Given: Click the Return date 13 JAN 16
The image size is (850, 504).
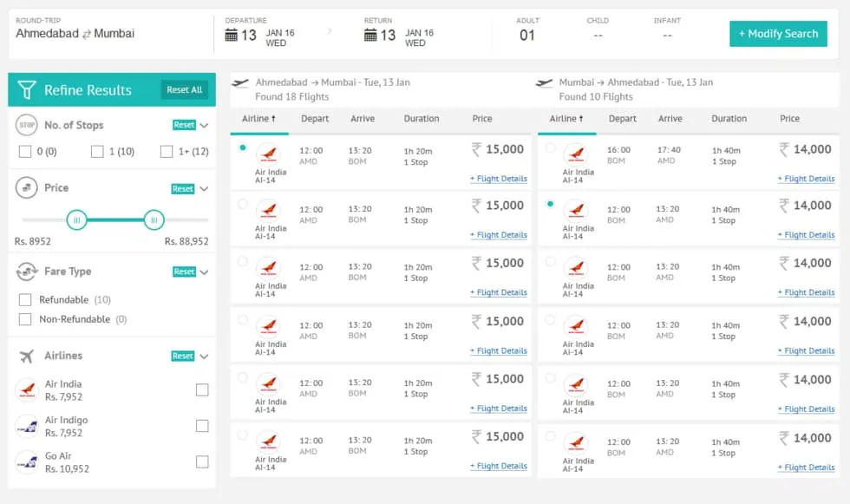Looking at the screenshot, I should click(399, 36).
